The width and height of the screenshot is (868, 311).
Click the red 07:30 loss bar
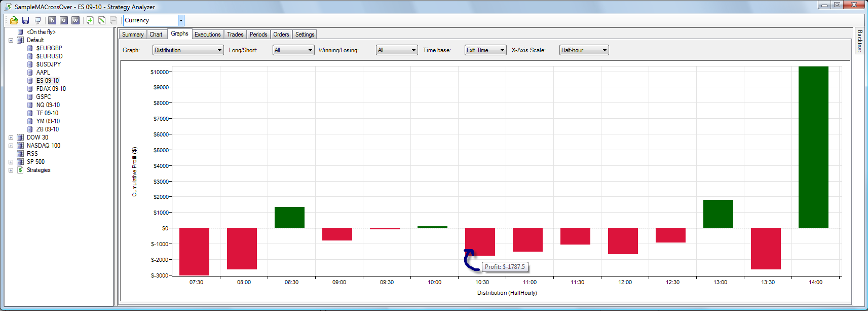coord(194,252)
